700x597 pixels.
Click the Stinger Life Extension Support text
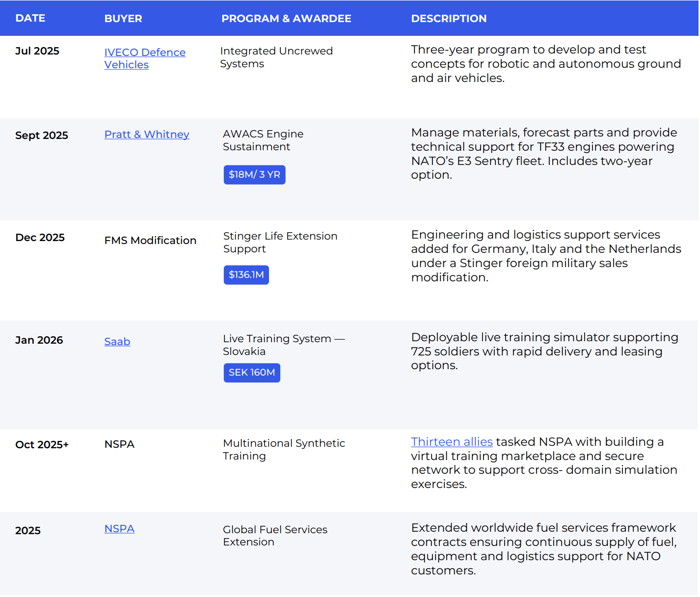280,243
